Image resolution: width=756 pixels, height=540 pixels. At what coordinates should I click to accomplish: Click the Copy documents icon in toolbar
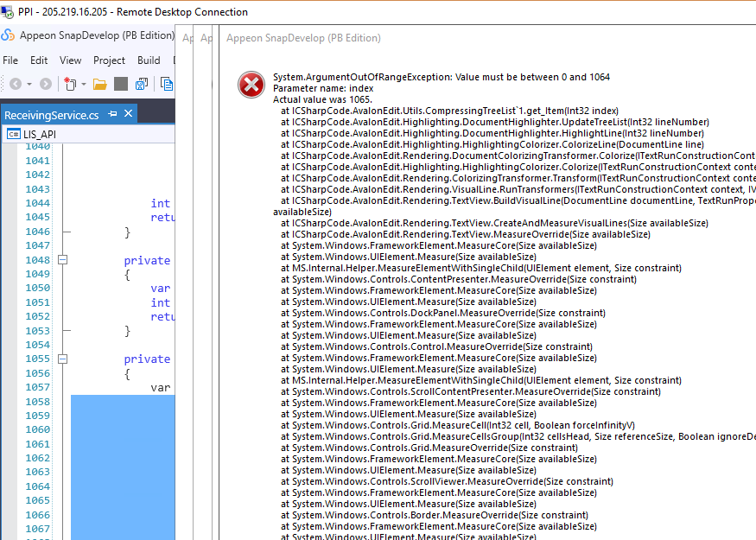[167, 84]
